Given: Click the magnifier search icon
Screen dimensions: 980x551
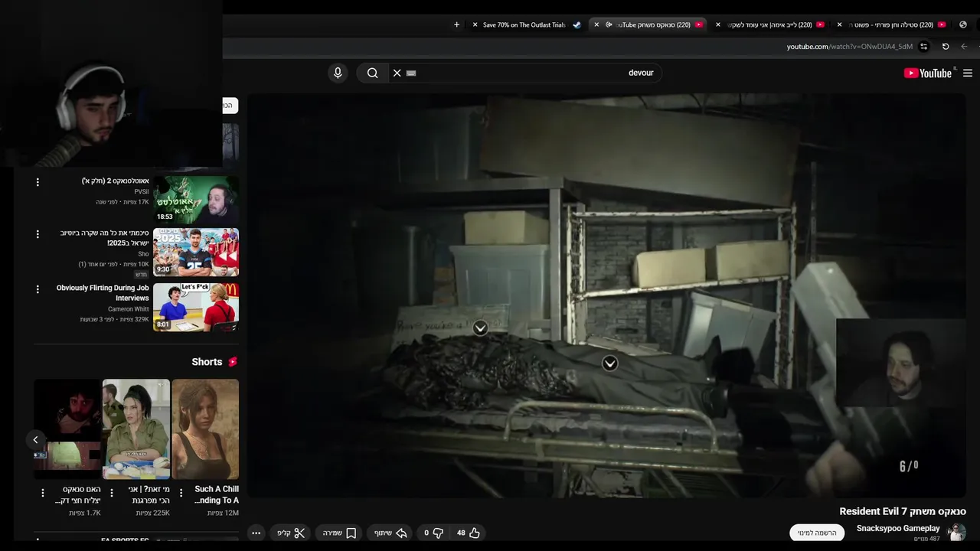Looking at the screenshot, I should coord(372,73).
